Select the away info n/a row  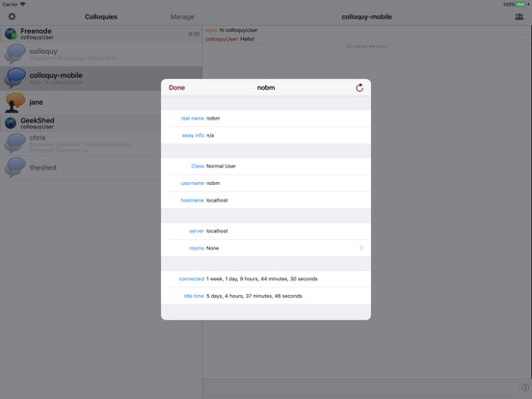click(x=266, y=135)
